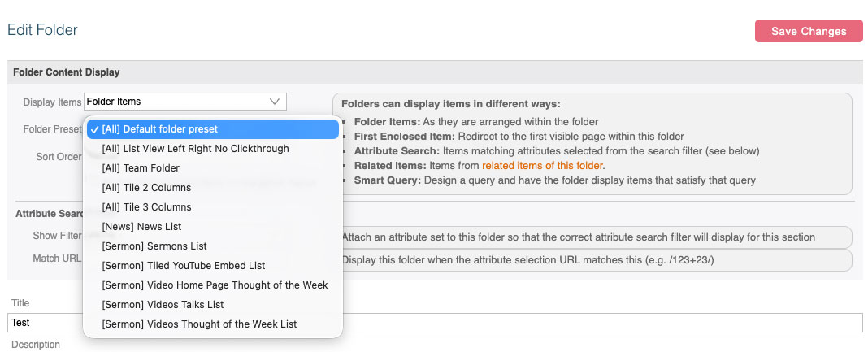Choose the News List preset

(141, 227)
